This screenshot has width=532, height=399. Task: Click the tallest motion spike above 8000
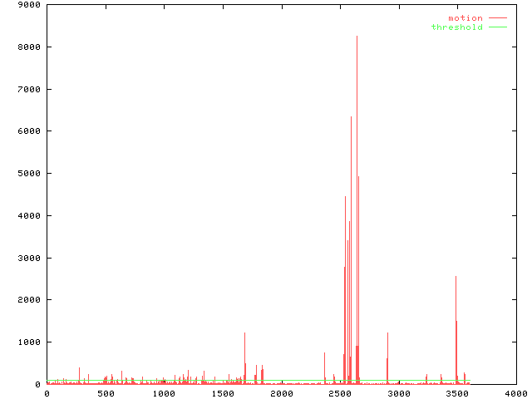point(357,38)
